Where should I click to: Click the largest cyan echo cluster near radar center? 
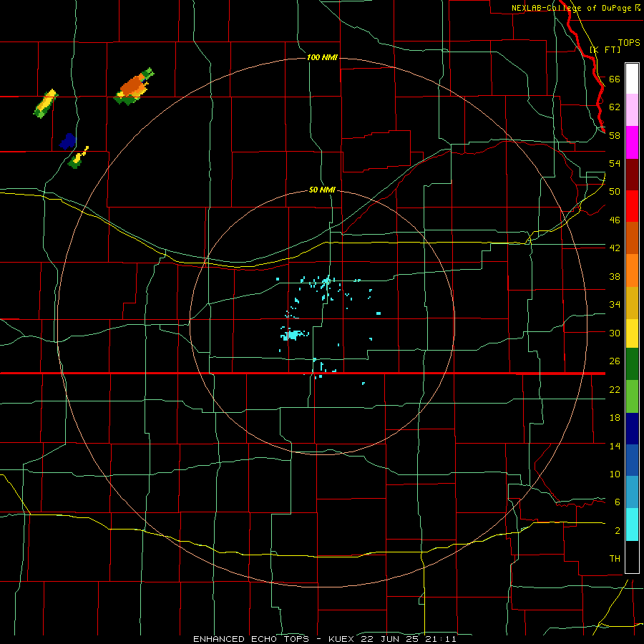[x=294, y=334]
